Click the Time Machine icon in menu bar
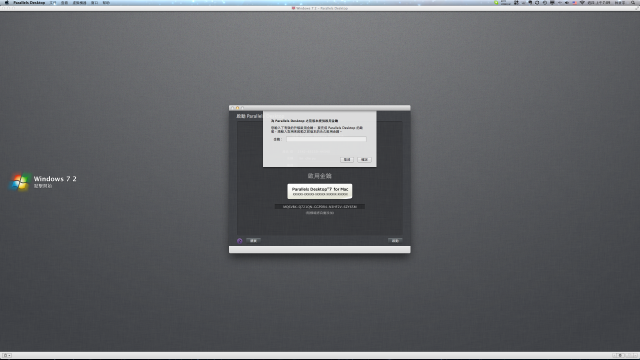Screen dimensions: 640x360 (x=544, y=2)
